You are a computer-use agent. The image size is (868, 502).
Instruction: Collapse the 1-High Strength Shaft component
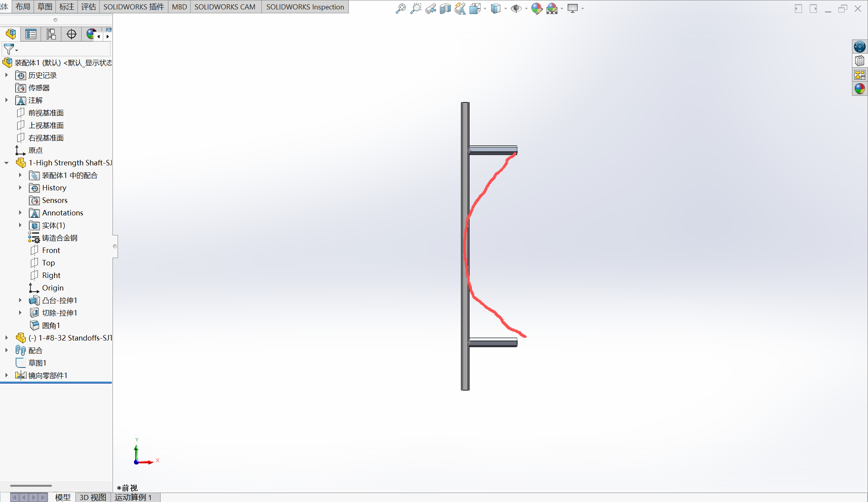click(x=6, y=163)
